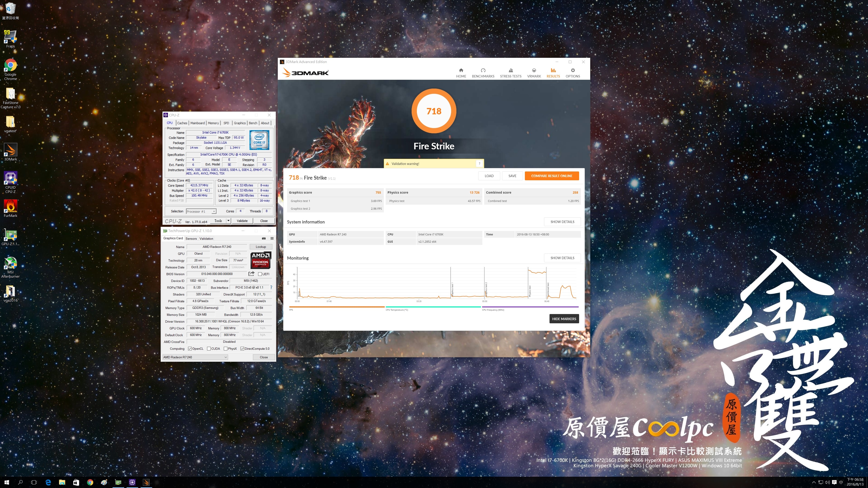Screen dimensions: 868x488
Task: Click CPU-Z Tools button
Action: [x=218, y=221]
